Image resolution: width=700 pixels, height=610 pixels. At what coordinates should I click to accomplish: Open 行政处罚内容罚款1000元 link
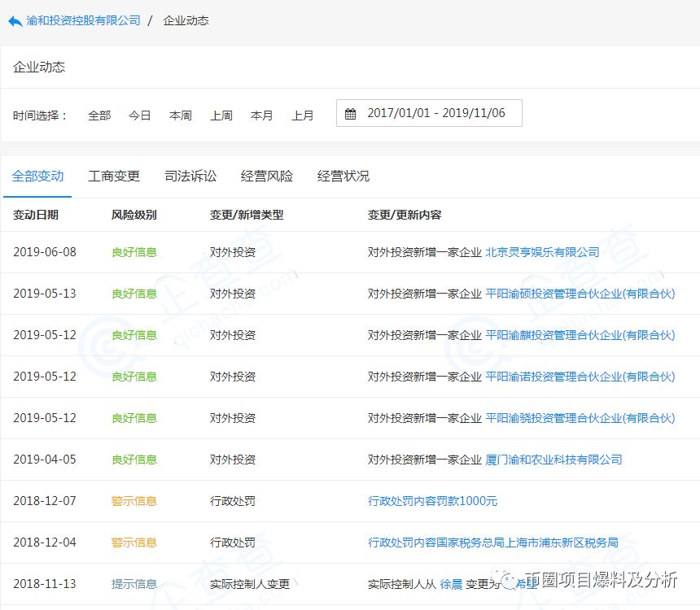click(x=432, y=501)
